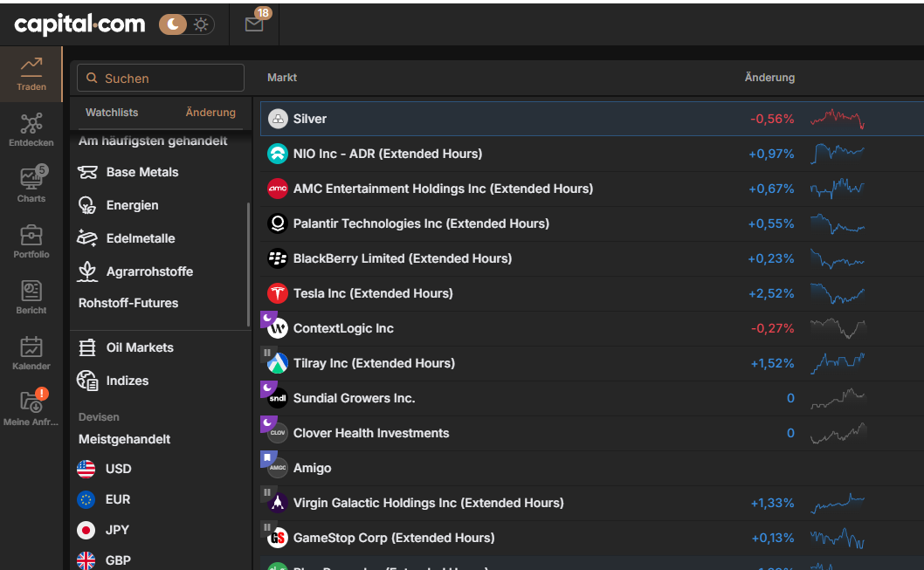Open the Entdecken section
This screenshot has width=924, height=570.
[31, 130]
